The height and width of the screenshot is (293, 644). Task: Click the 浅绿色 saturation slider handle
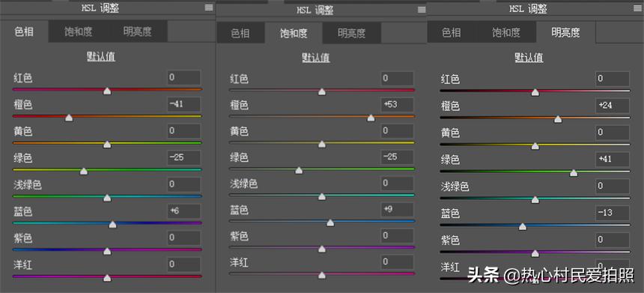pos(322,196)
